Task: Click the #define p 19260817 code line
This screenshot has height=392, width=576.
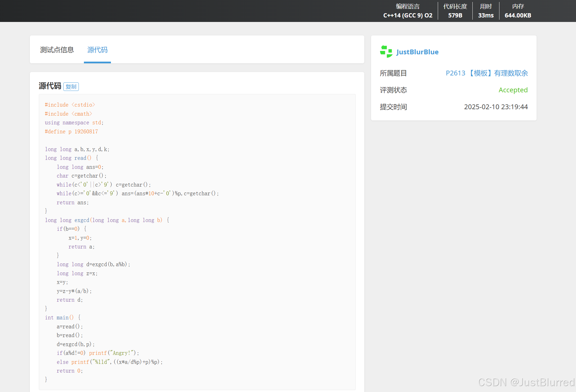Action: pos(72,131)
